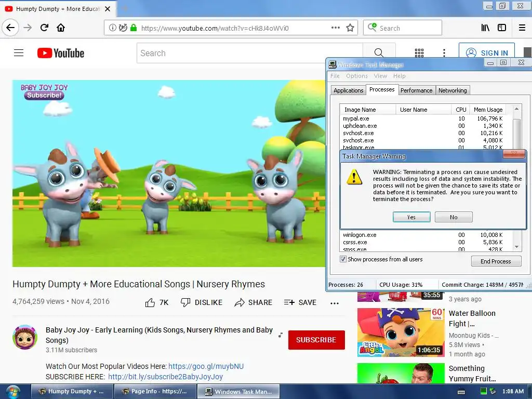Open the bit.ly/subscribe2BabyJoyJoy link

tap(165, 377)
